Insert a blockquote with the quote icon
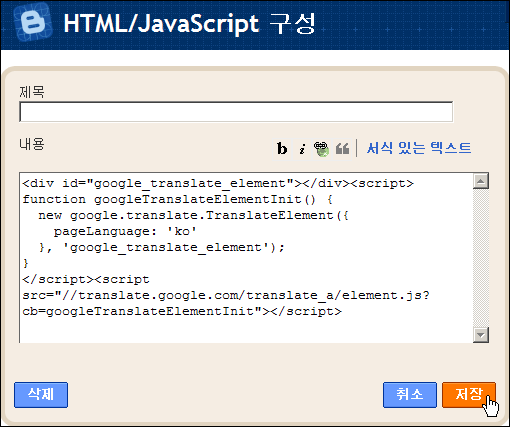 coord(342,149)
